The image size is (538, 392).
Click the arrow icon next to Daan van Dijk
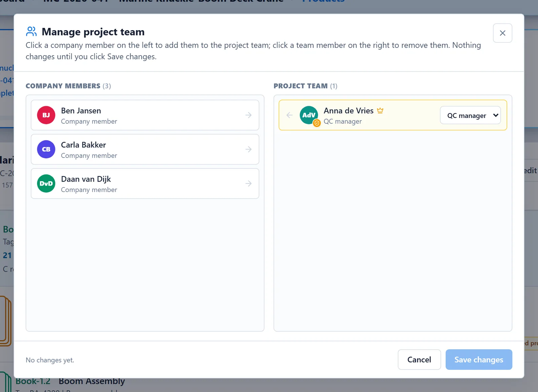pos(248,184)
